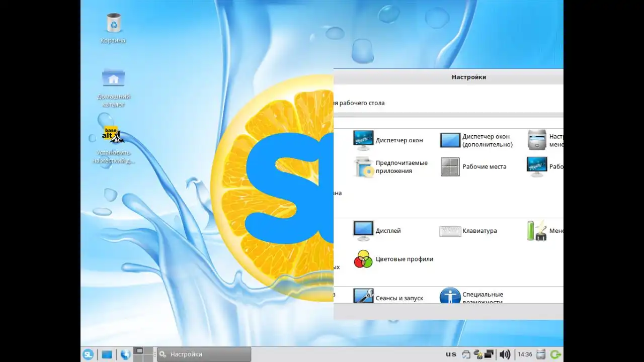This screenshot has width=644, height=362.
Task: Open Дисплей settings
Action: (x=377, y=231)
